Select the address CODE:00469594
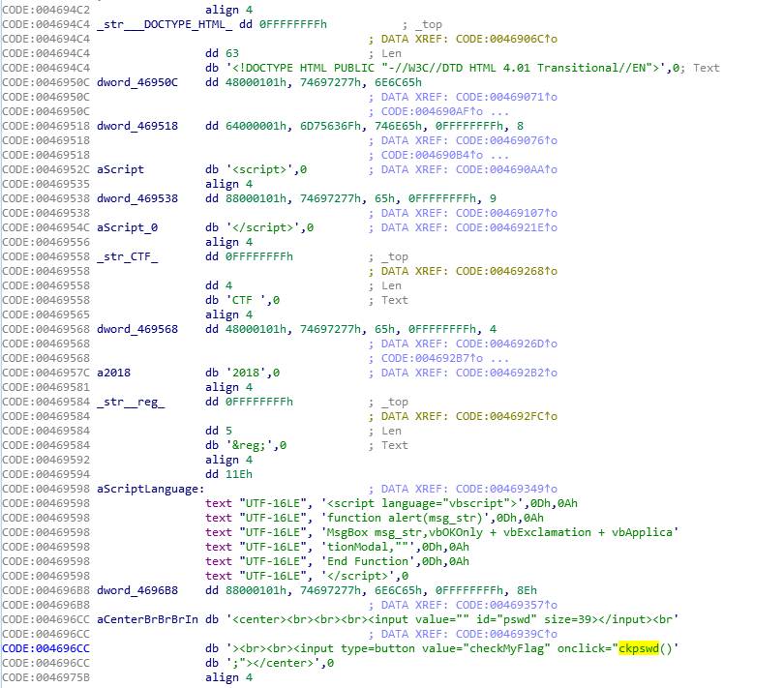Viewport: 784px width, 688px height. point(46,474)
